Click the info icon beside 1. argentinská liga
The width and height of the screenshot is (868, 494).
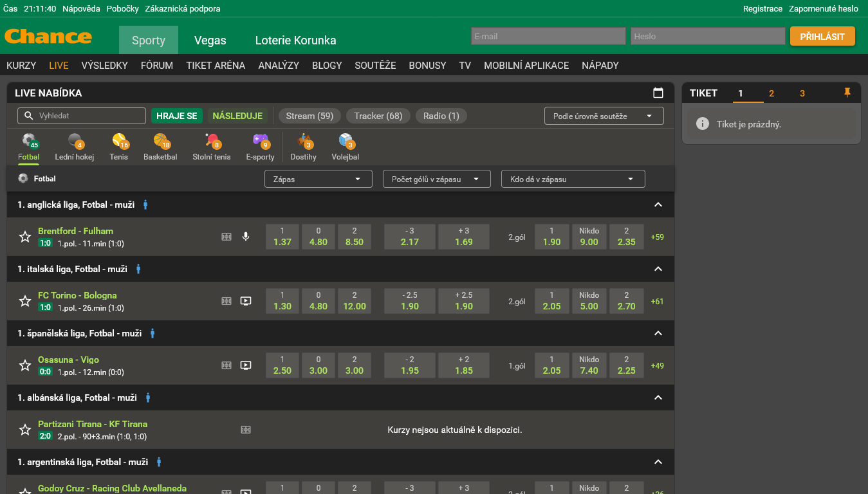(x=159, y=462)
